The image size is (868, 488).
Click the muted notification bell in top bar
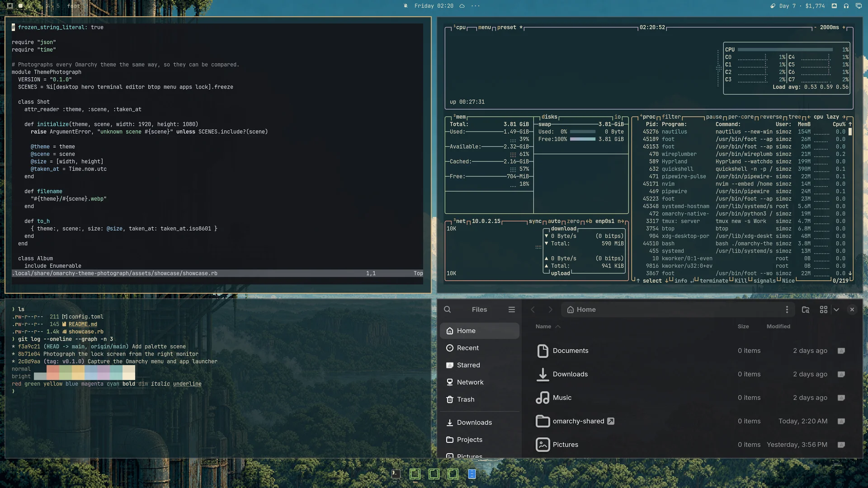click(x=406, y=6)
